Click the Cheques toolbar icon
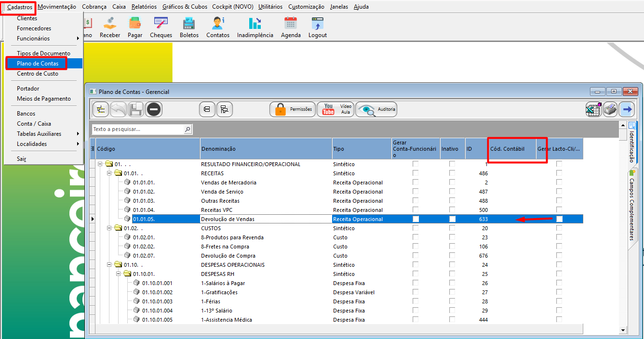This screenshot has width=644, height=339. point(161,27)
